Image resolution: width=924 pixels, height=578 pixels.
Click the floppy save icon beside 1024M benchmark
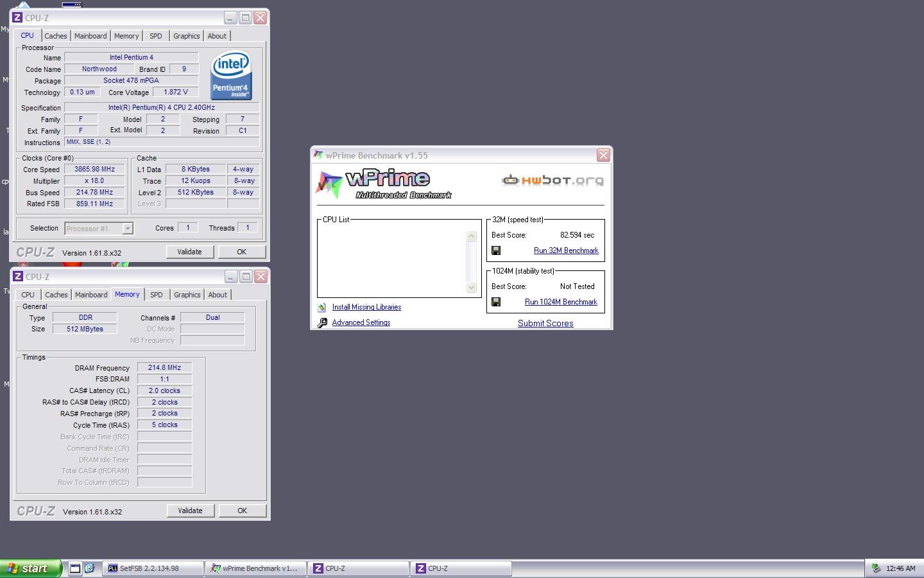pos(496,302)
